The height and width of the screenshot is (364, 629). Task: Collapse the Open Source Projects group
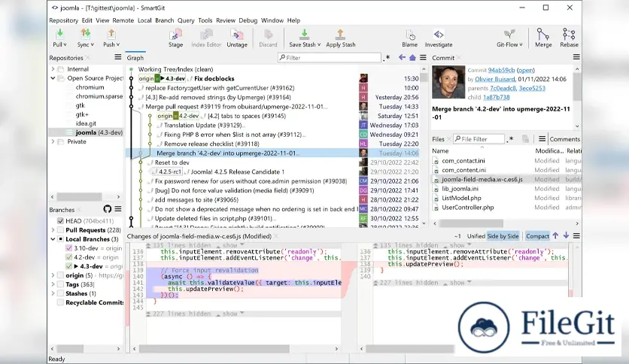pyautogui.click(x=53, y=78)
